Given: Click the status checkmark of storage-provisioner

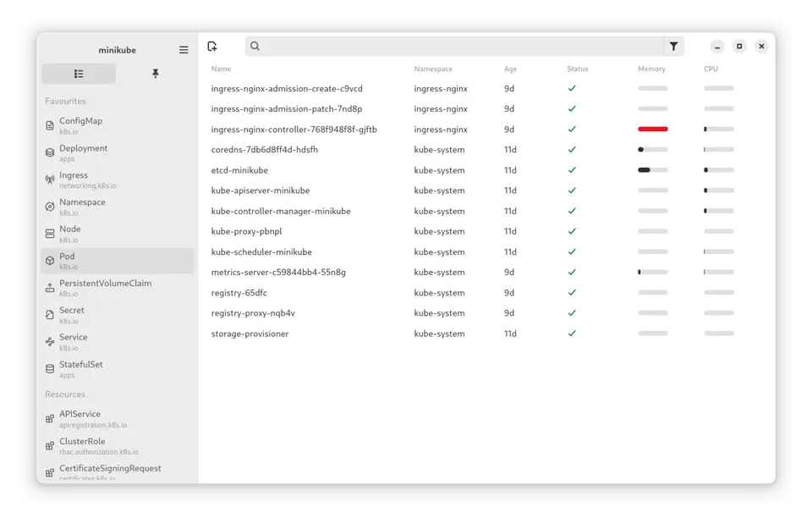Looking at the screenshot, I should pos(572,334).
